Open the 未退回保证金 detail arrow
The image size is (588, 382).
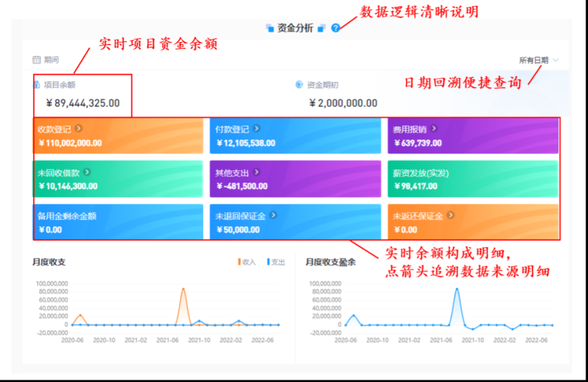[x=273, y=215]
